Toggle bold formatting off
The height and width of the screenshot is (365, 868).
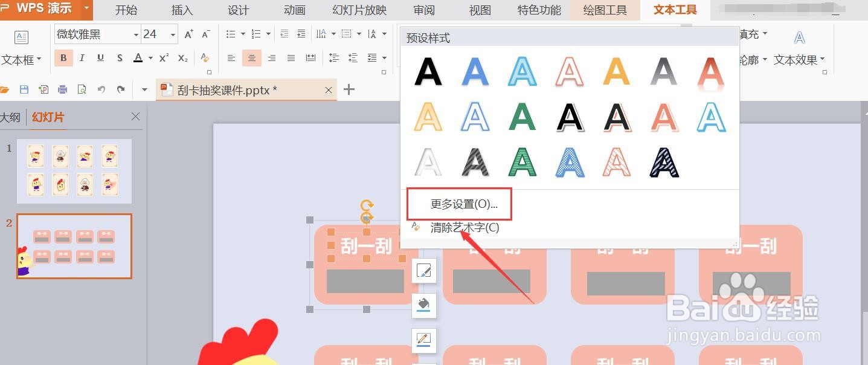pos(63,57)
